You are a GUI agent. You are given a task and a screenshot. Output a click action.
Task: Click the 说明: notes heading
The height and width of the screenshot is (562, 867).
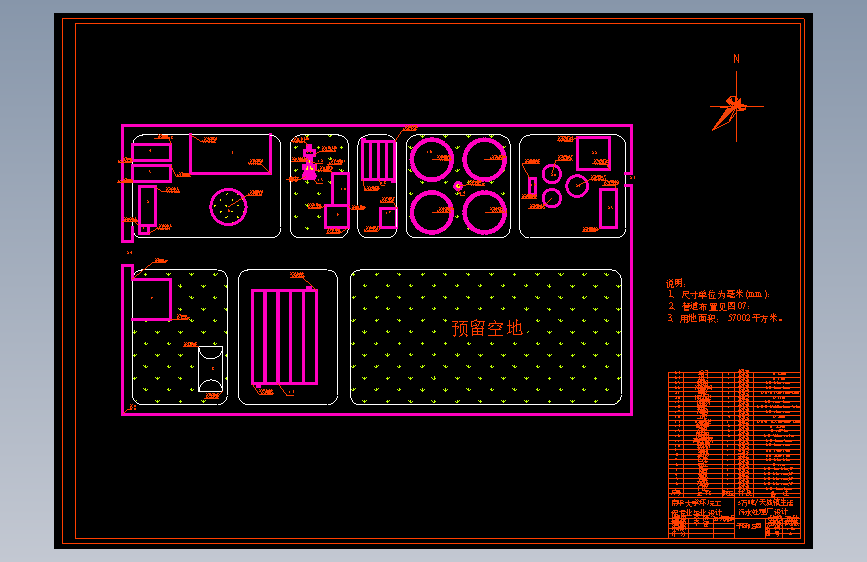(x=675, y=283)
